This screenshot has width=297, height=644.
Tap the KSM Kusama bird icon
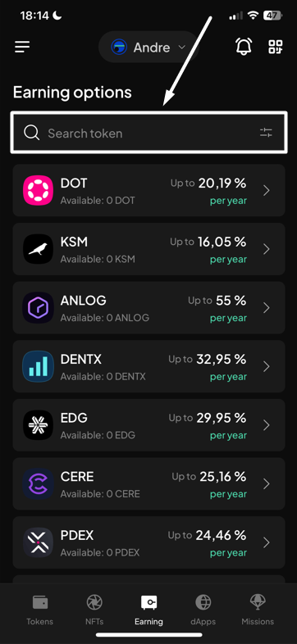click(x=38, y=249)
